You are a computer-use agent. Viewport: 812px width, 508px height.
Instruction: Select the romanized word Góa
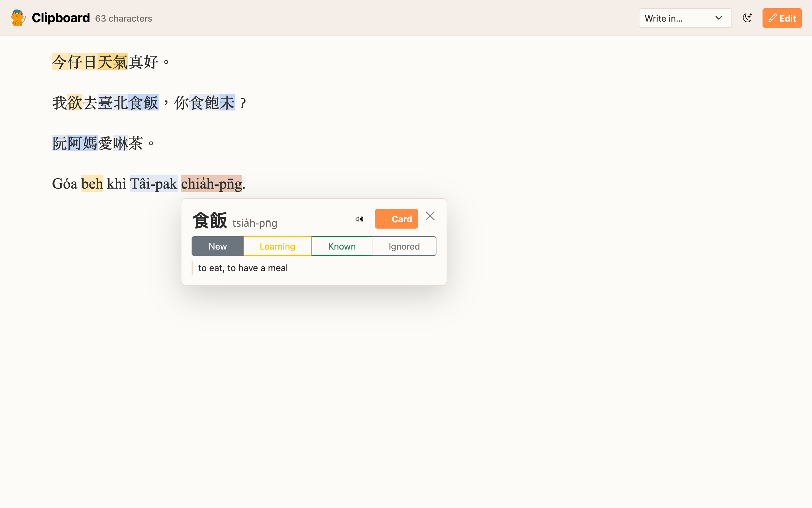pos(64,184)
